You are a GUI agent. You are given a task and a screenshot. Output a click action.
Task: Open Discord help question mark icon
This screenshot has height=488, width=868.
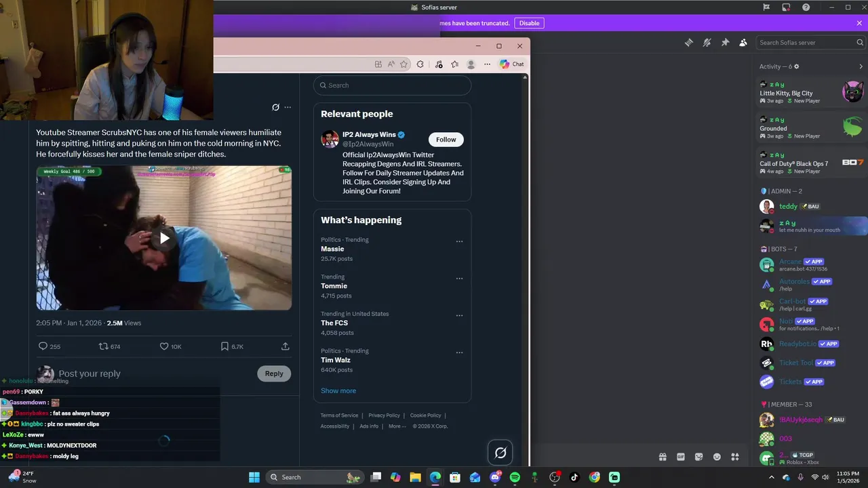[806, 7]
